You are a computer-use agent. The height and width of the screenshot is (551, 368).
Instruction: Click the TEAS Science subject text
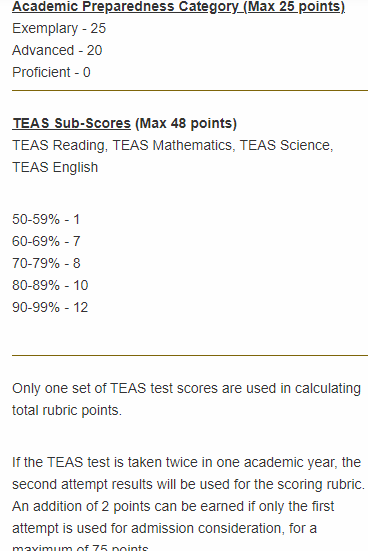(286, 145)
